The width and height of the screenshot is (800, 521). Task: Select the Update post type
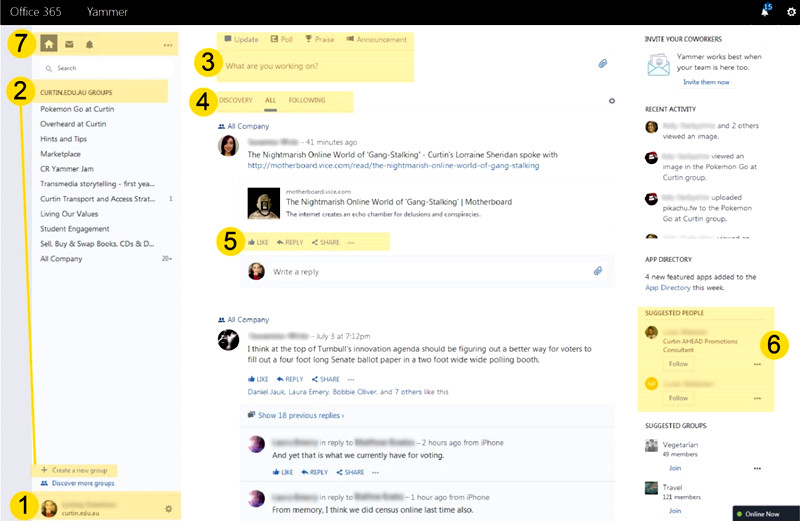241,39
